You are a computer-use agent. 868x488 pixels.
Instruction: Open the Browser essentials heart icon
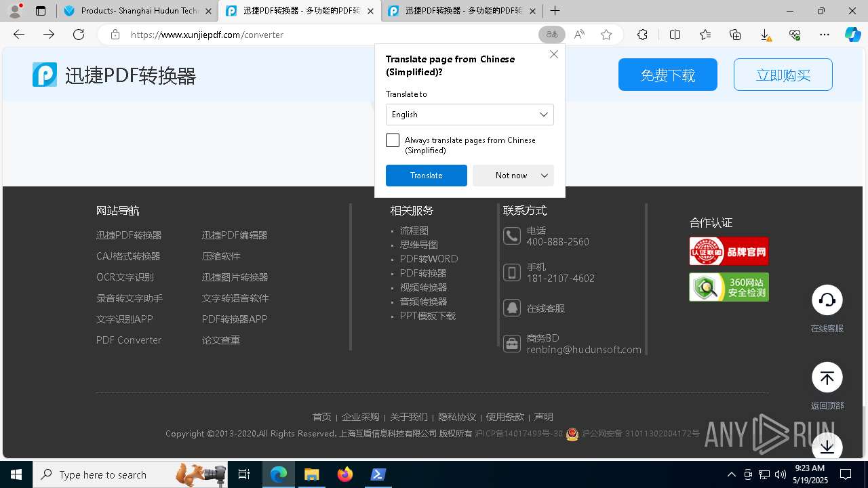click(x=795, y=35)
